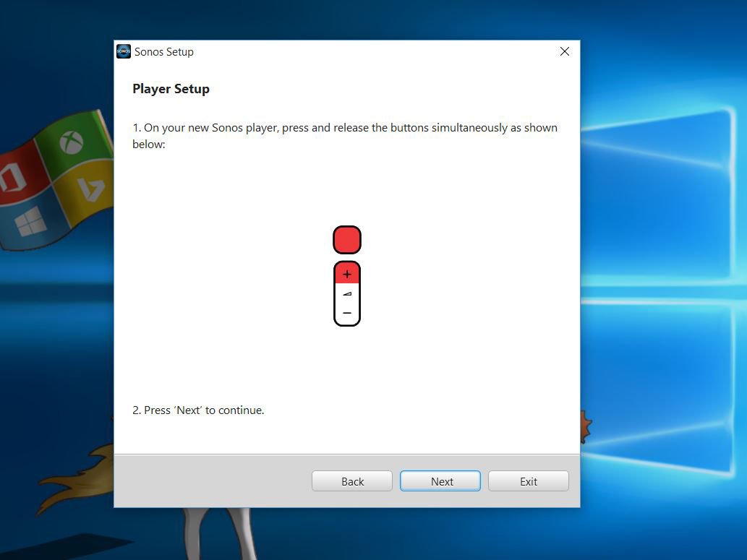The height and width of the screenshot is (560, 747).
Task: Click the 'Press Next to continue' instruction
Action: 197,410
